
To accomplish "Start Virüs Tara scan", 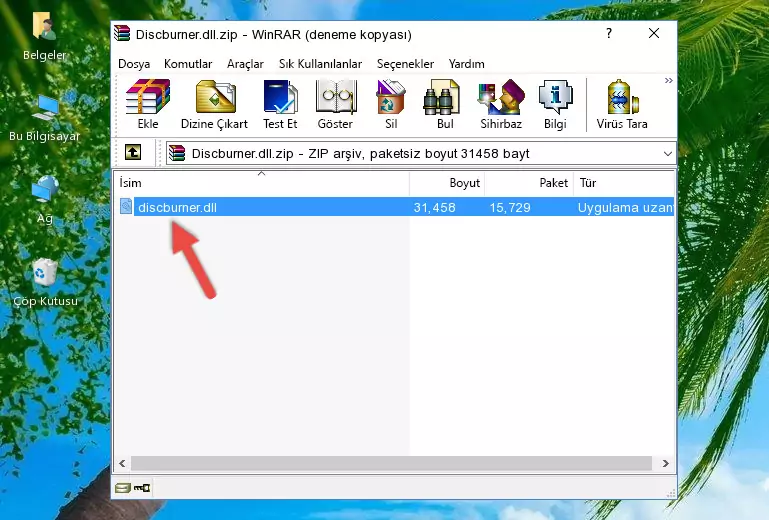I will pyautogui.click(x=622, y=104).
